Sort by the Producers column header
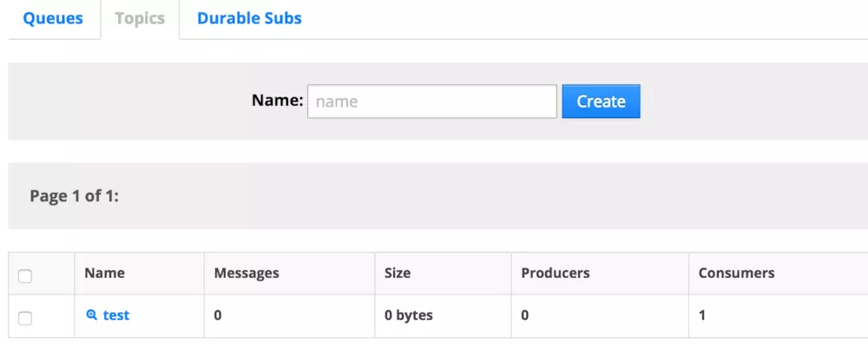Viewport: 868px width, 344px height. [x=556, y=273]
